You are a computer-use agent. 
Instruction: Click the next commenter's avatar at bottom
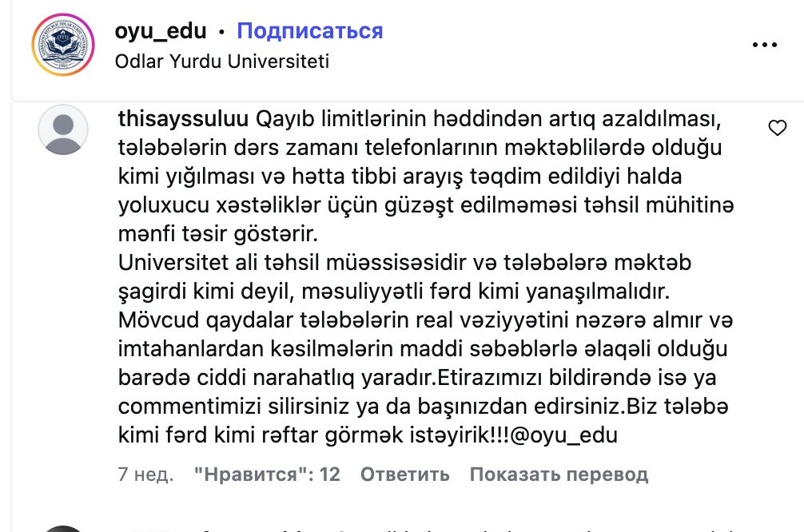63,527
